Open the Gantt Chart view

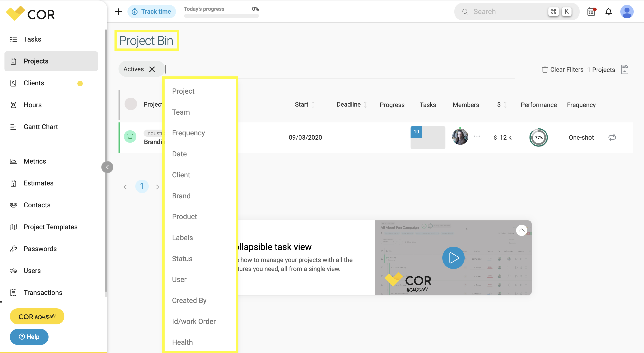[x=40, y=127]
